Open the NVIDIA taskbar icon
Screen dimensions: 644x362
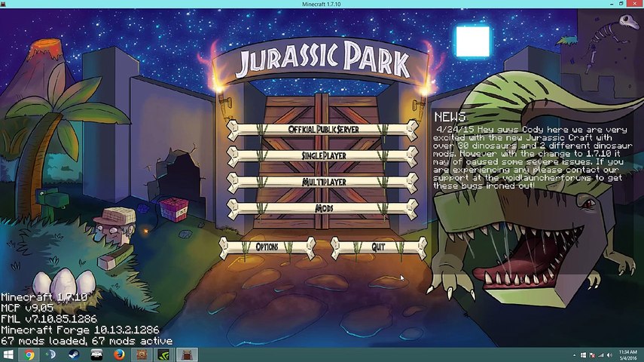point(164,354)
